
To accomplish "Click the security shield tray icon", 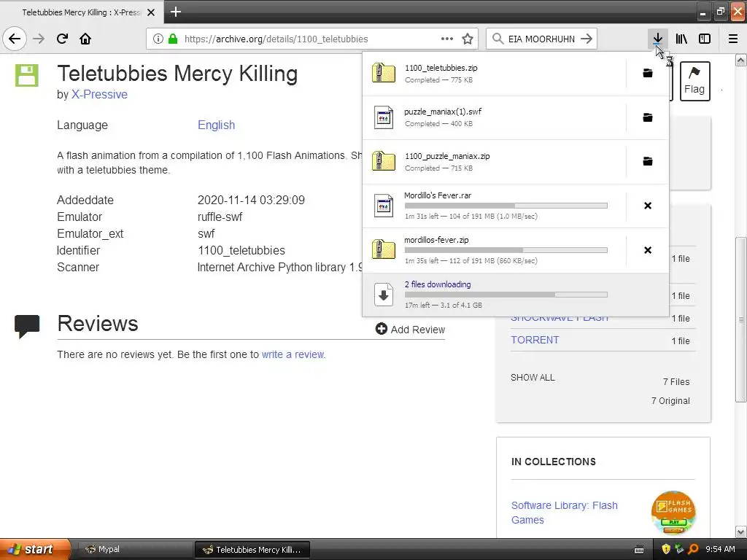I will 666,549.
